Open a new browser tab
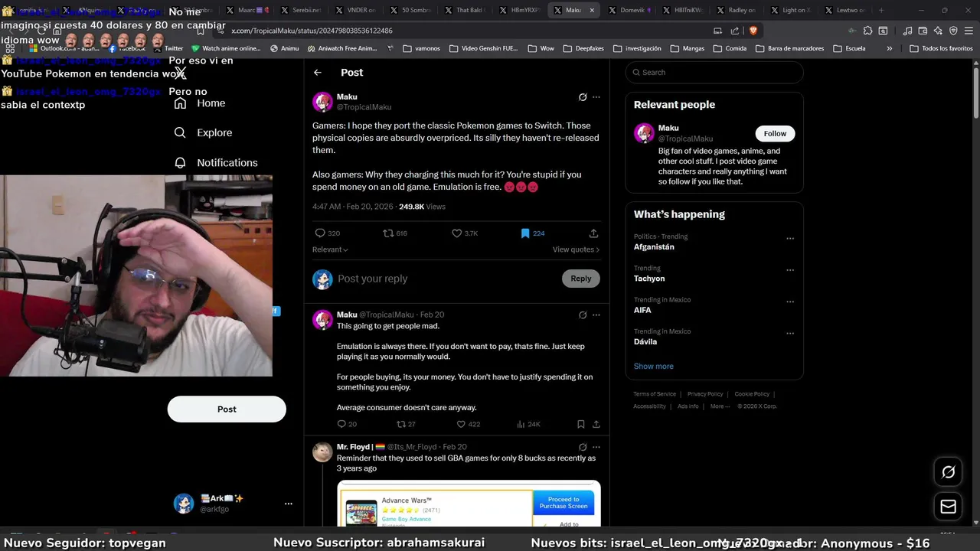 point(881,10)
